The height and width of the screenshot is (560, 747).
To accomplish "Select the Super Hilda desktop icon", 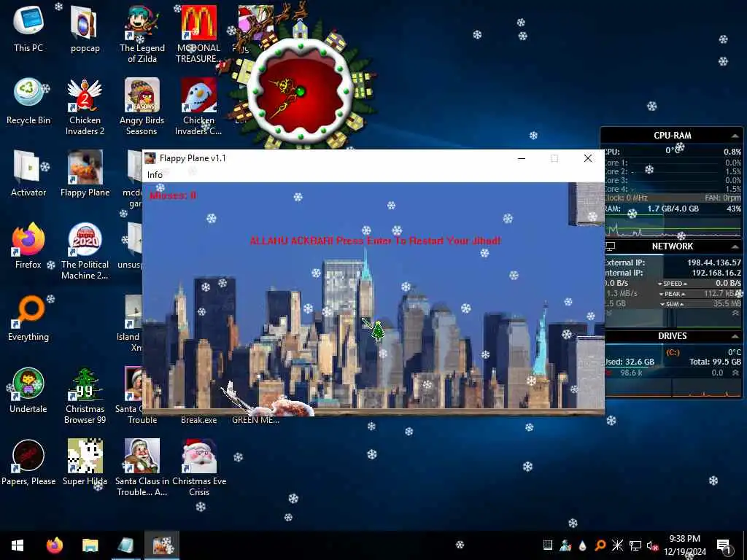I will click(x=85, y=463).
